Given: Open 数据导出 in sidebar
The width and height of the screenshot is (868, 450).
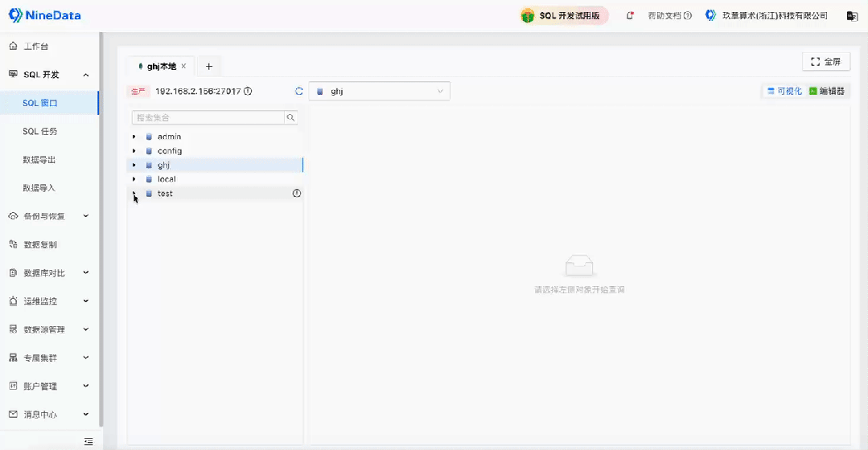Looking at the screenshot, I should (39, 160).
